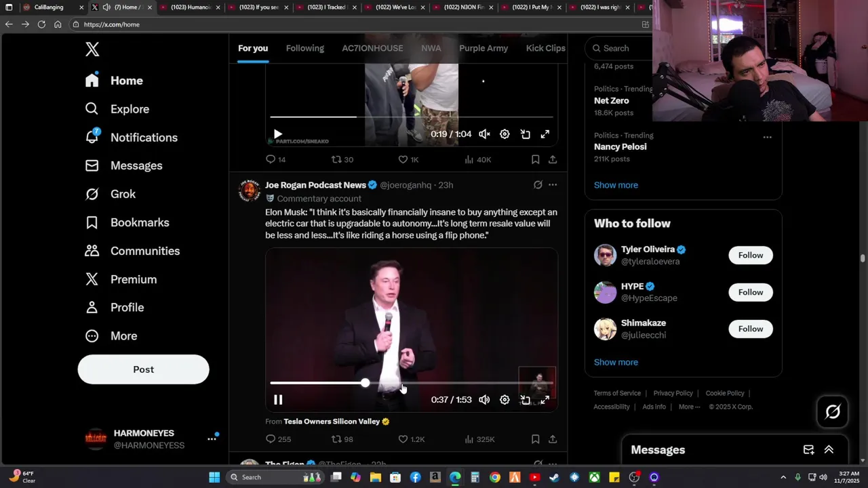Seek on the upper video progress bar
The image size is (868, 488).
click(412, 117)
